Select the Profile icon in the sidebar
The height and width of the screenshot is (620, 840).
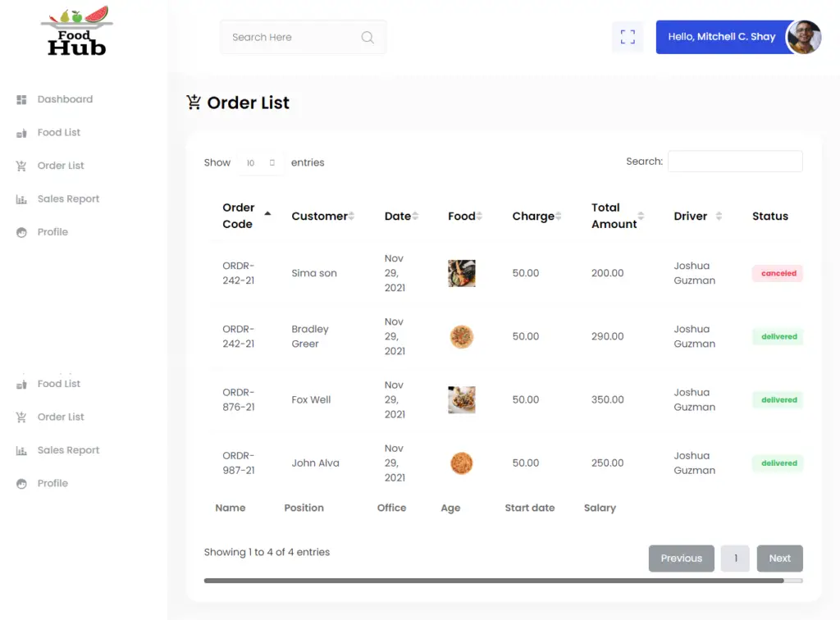[21, 232]
